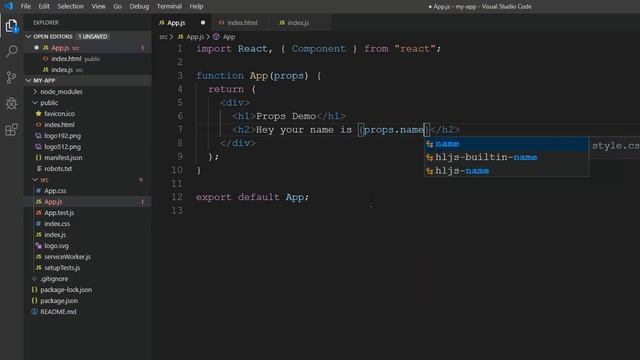
Task: Open the Debug view in activity bar
Action: click(11, 103)
